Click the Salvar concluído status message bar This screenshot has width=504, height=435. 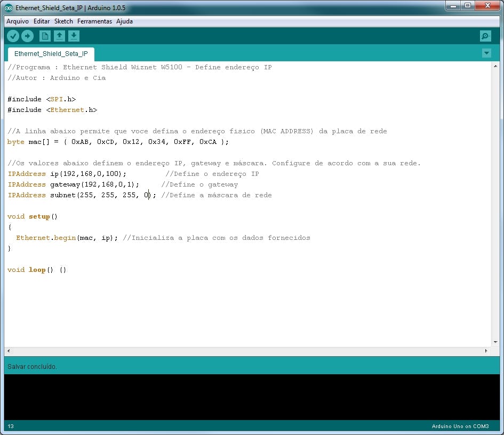click(32, 367)
